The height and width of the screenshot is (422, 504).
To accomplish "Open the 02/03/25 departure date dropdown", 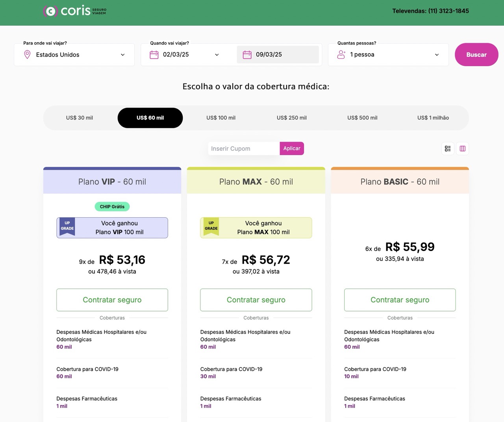I will point(184,55).
